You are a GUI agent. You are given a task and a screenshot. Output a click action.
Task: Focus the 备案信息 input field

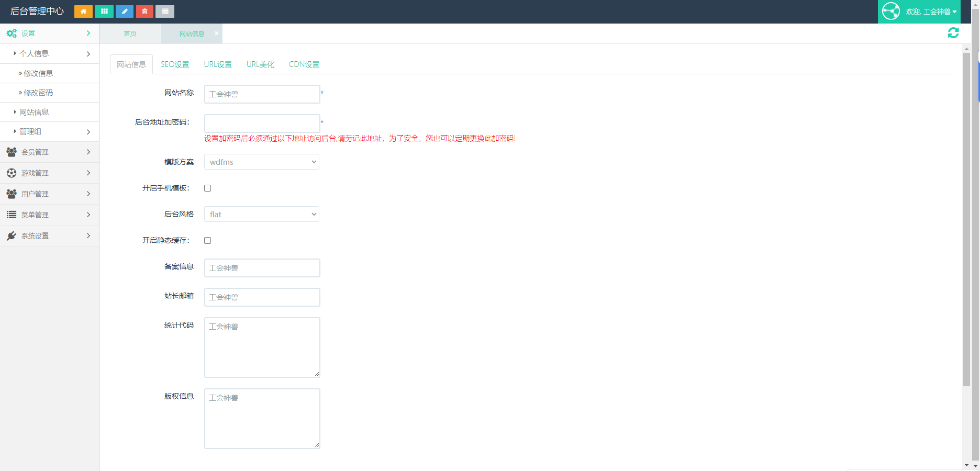point(262,268)
